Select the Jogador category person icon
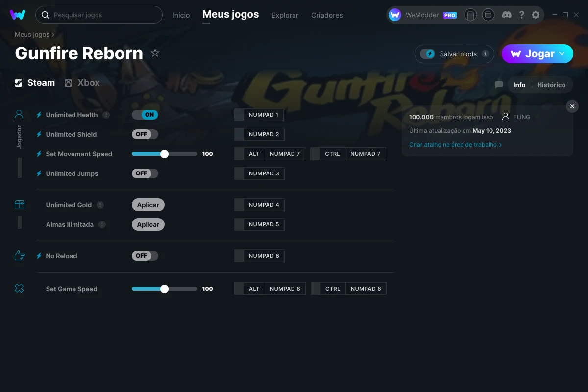The image size is (588, 392). [19, 115]
